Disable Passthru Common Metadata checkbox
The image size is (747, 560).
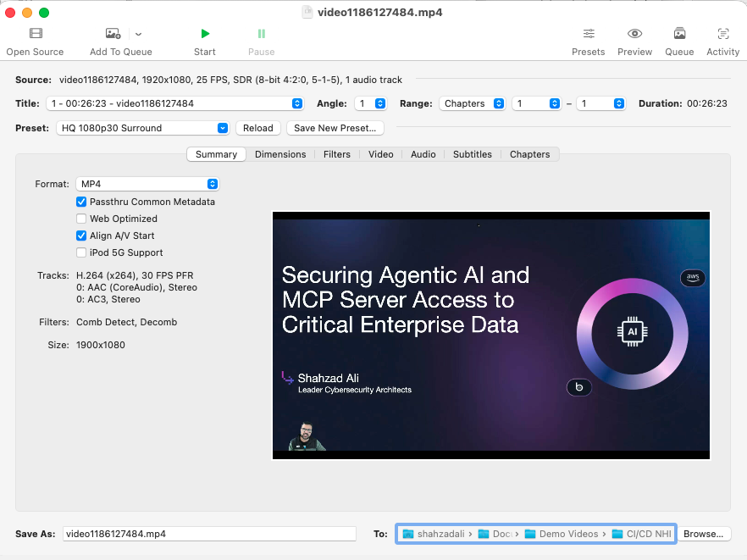(81, 202)
